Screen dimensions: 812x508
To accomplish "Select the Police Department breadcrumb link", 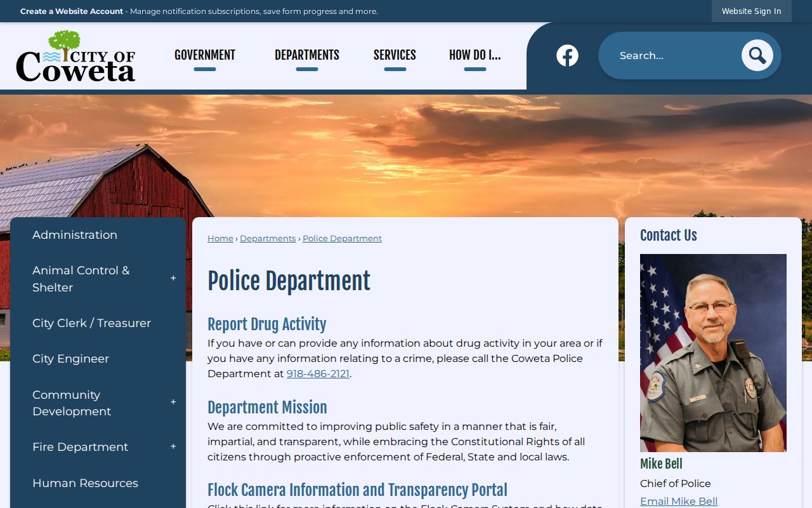I will (x=342, y=239).
